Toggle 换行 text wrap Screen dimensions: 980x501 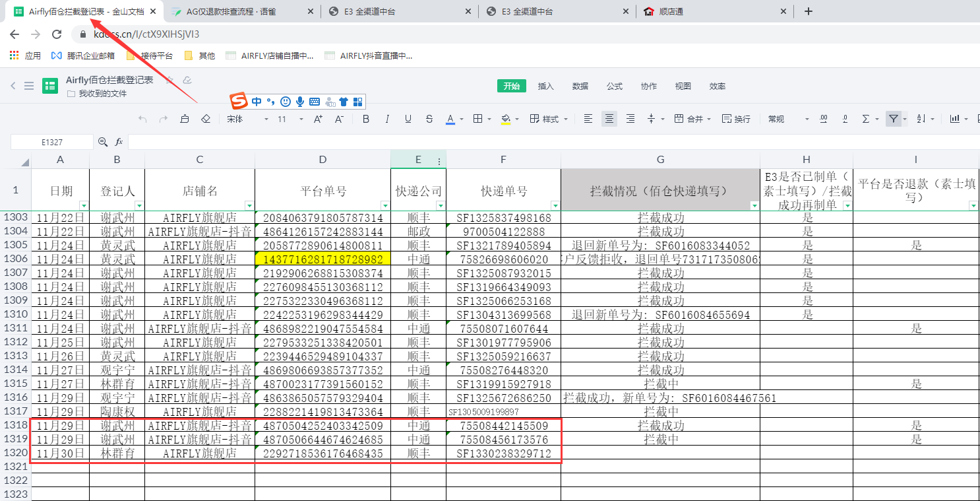click(x=737, y=119)
